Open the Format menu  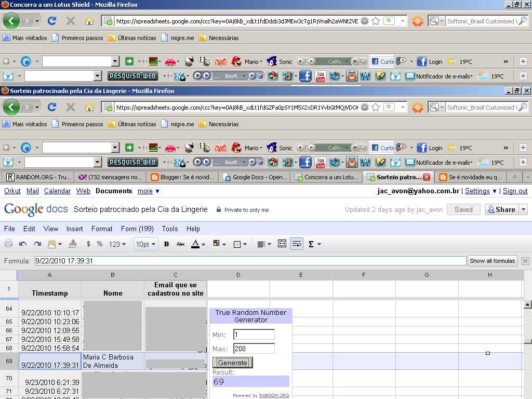102,229
